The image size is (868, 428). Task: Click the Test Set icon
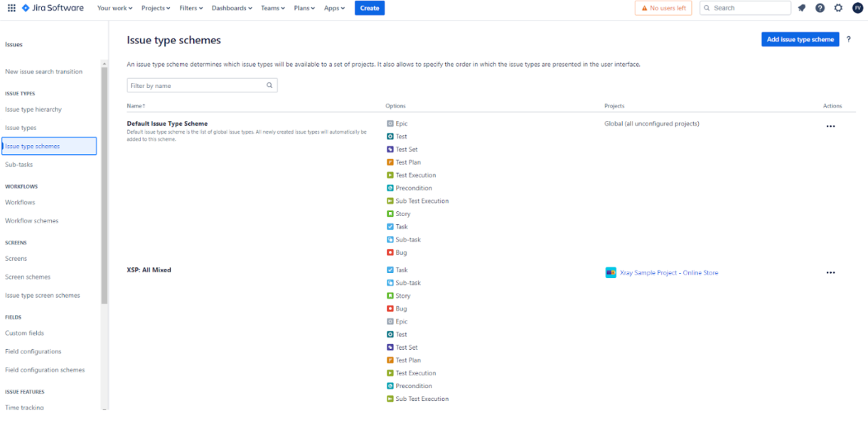pyautogui.click(x=389, y=149)
